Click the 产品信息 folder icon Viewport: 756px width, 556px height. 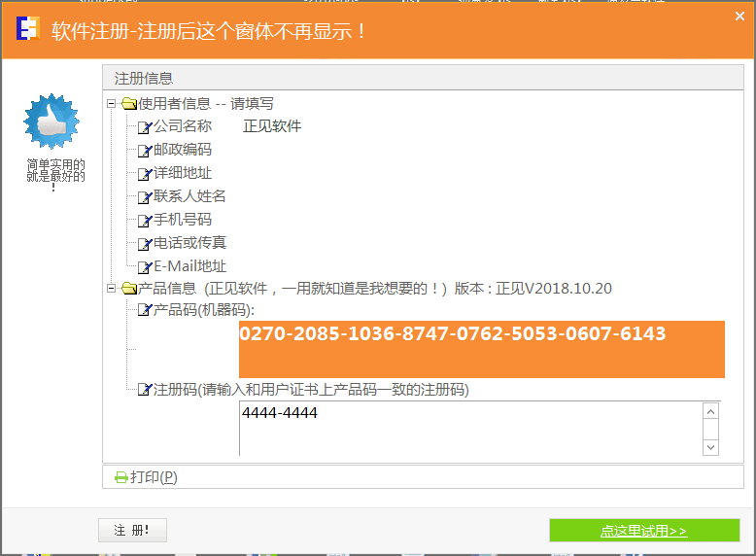128,288
